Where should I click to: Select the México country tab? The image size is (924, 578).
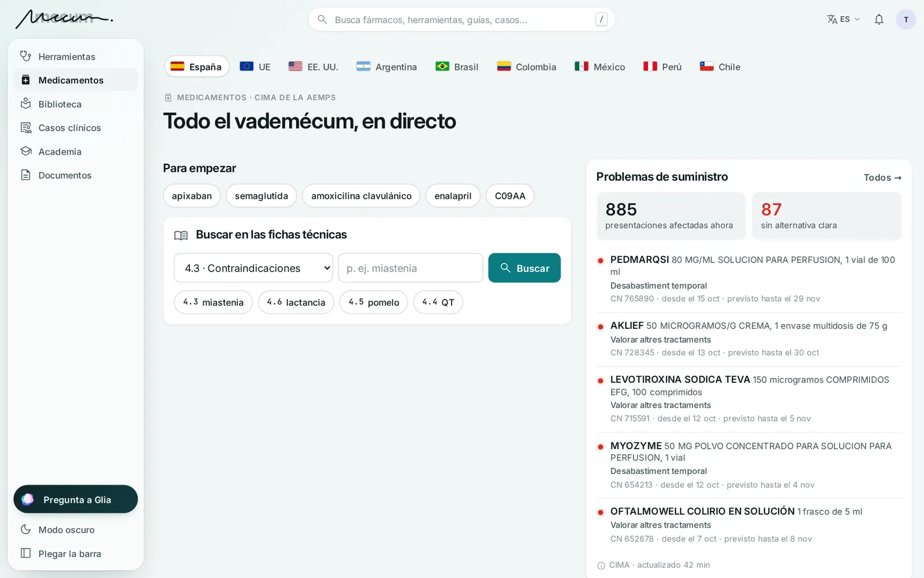coord(600,66)
